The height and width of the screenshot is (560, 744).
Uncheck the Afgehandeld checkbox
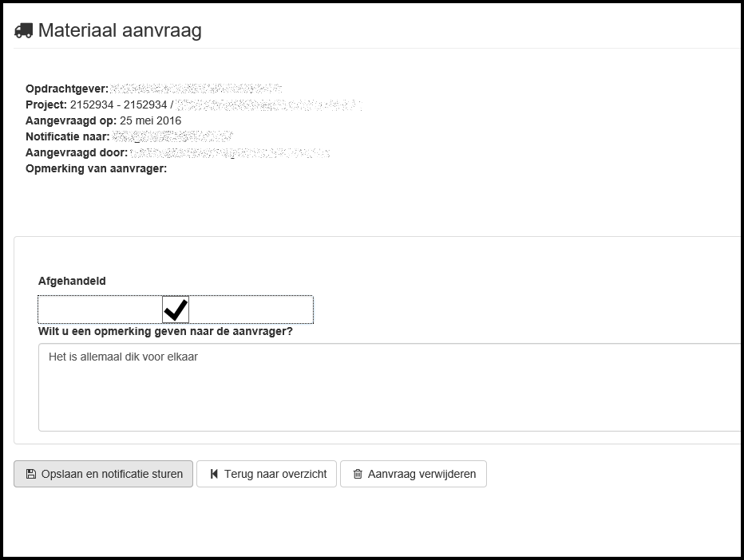[176, 310]
